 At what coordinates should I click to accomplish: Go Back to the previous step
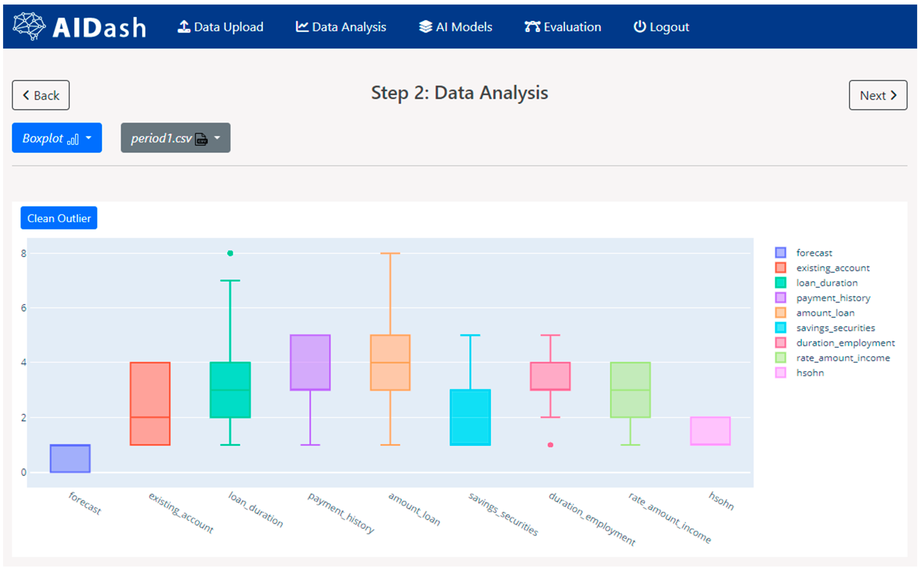click(x=41, y=95)
